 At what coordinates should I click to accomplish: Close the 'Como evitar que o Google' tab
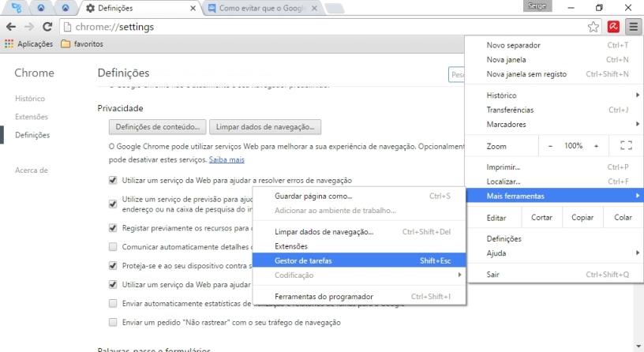pos(314,8)
